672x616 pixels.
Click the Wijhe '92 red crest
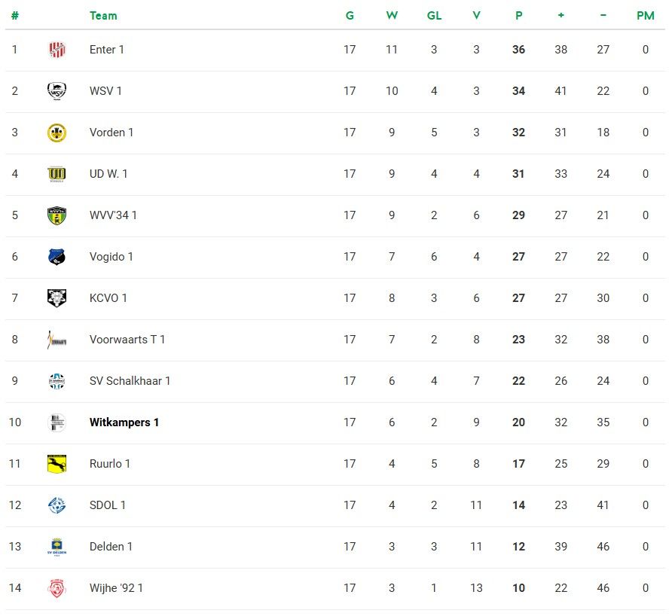(x=57, y=588)
